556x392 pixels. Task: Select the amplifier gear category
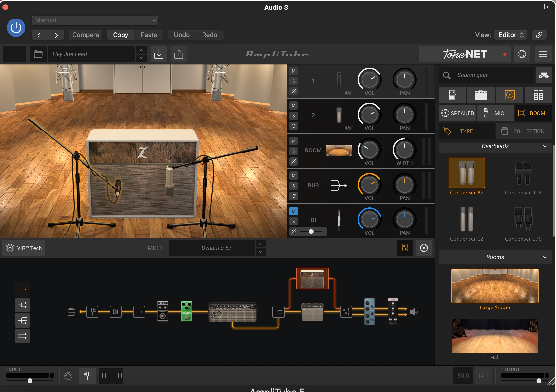click(x=481, y=95)
